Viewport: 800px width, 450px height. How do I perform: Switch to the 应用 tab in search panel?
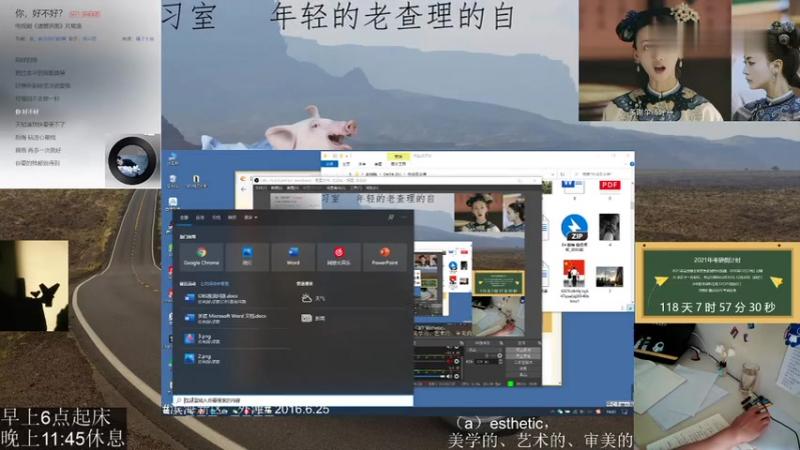pyautogui.click(x=200, y=218)
